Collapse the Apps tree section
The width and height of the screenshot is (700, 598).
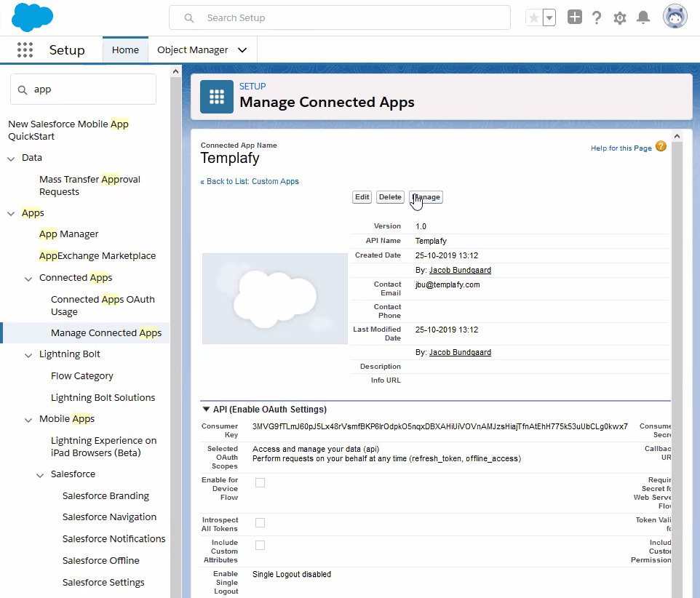pos(11,214)
